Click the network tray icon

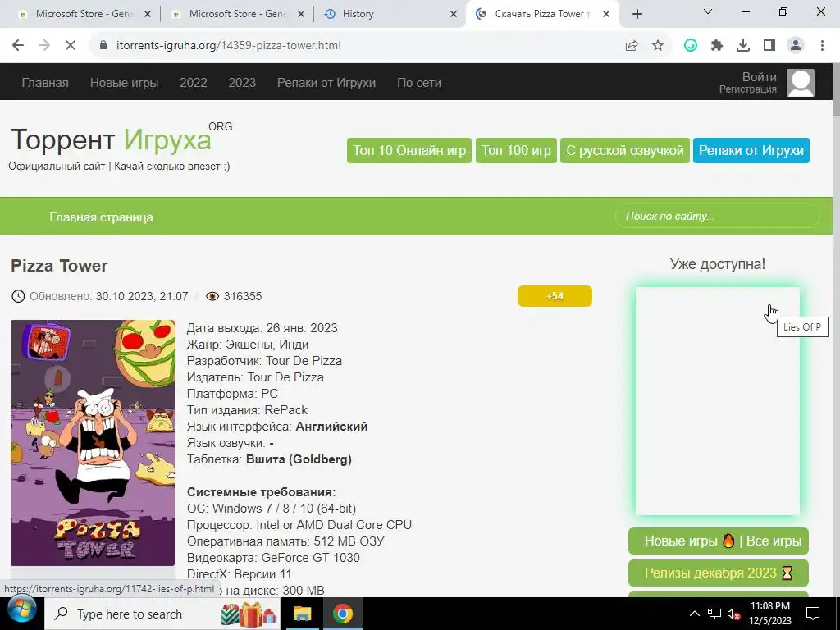tap(714, 614)
